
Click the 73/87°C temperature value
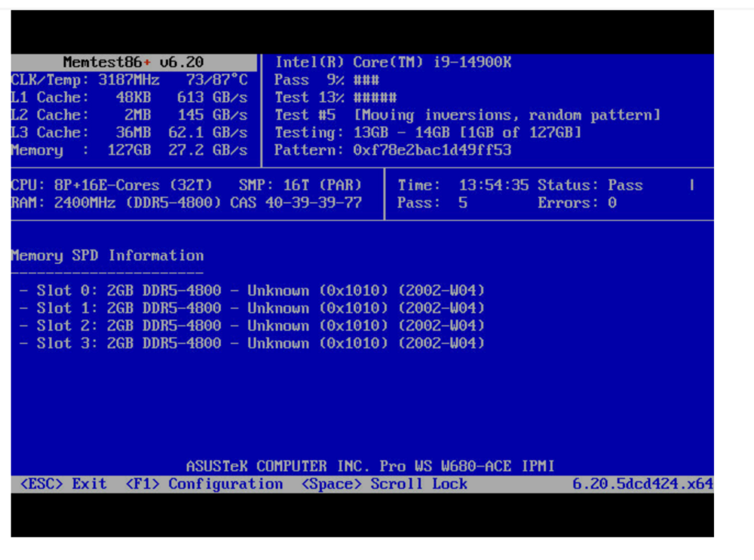coord(217,79)
